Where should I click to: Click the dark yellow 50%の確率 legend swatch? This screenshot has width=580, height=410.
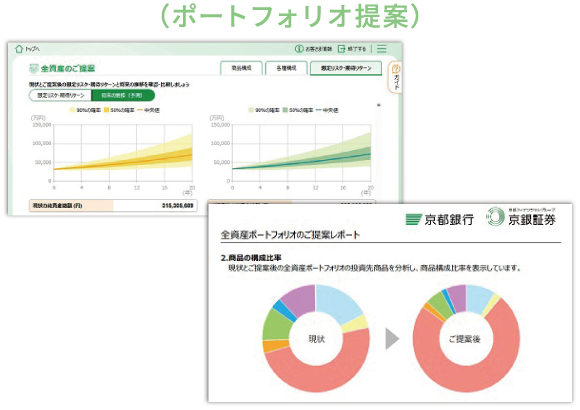[107, 110]
